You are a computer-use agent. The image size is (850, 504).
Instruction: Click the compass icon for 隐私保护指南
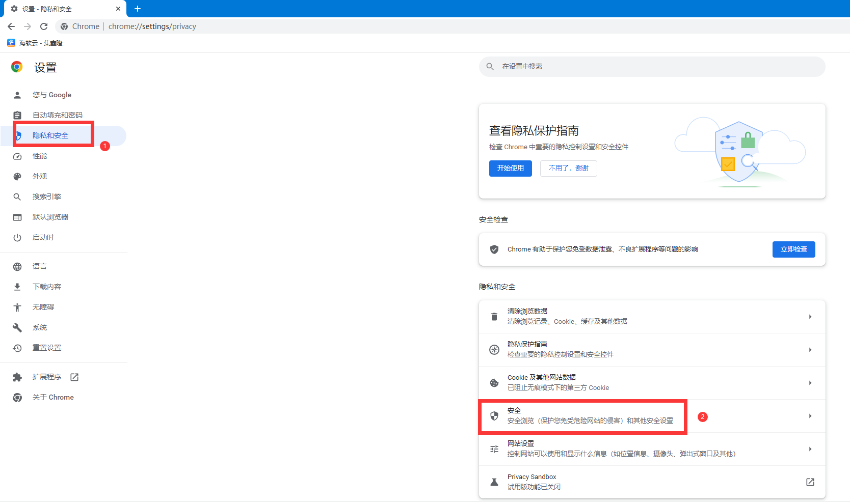[494, 350]
